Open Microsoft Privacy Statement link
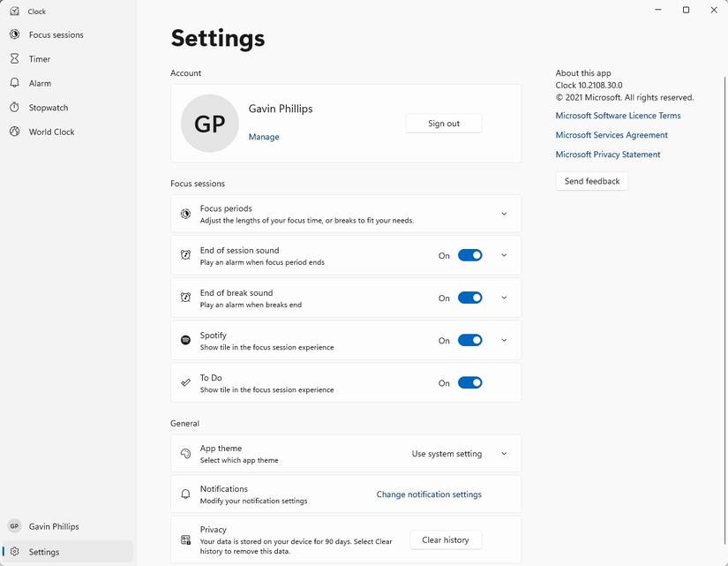Image resolution: width=728 pixels, height=566 pixels. [x=608, y=155]
